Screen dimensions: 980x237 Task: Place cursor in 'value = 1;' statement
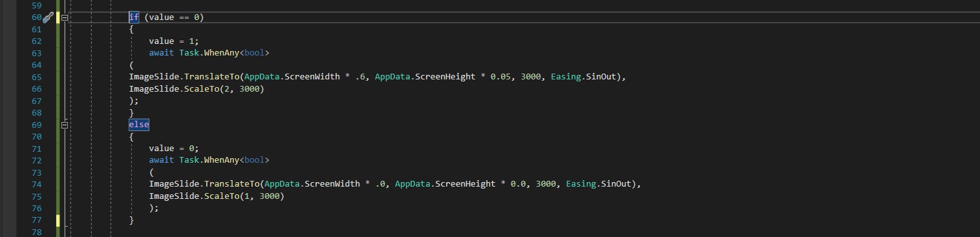coord(175,41)
